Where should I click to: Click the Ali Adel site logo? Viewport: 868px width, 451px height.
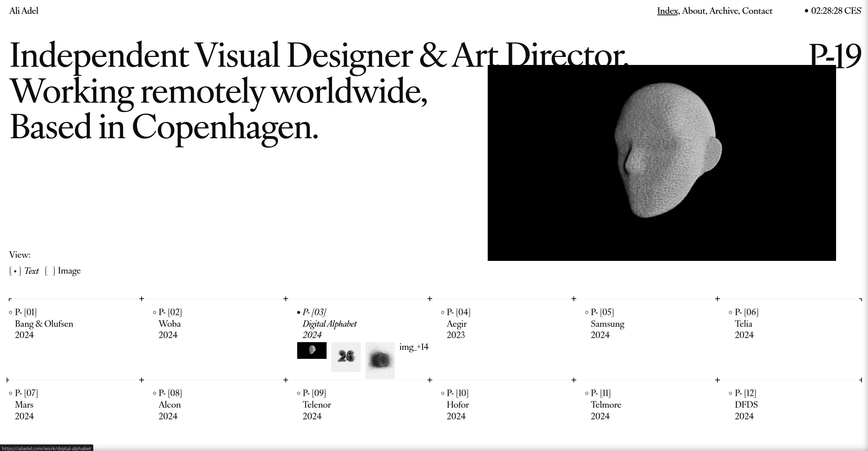pos(24,11)
